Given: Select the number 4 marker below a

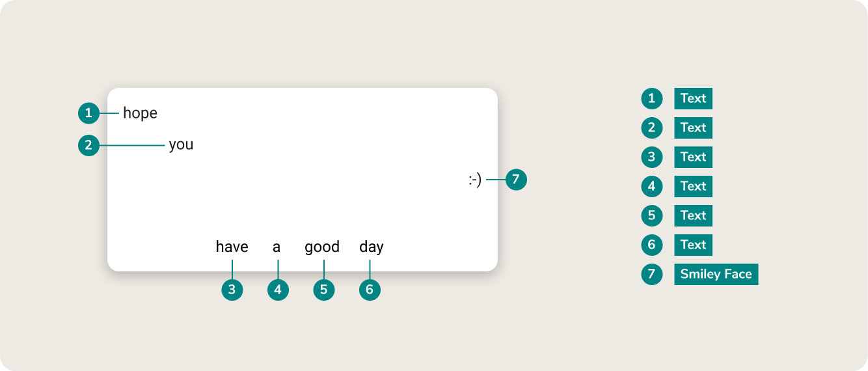Looking at the screenshot, I should coord(278,290).
